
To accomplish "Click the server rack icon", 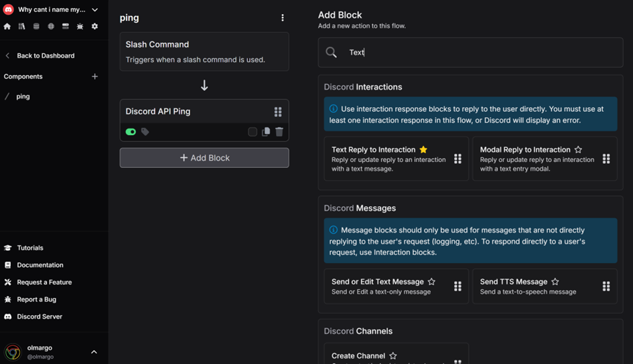I will [66, 26].
